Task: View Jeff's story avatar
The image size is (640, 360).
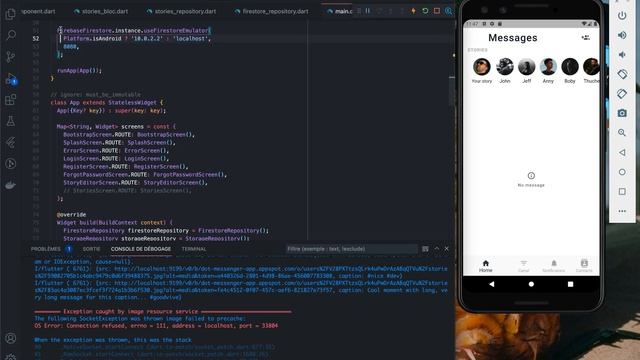Action: [x=527, y=67]
